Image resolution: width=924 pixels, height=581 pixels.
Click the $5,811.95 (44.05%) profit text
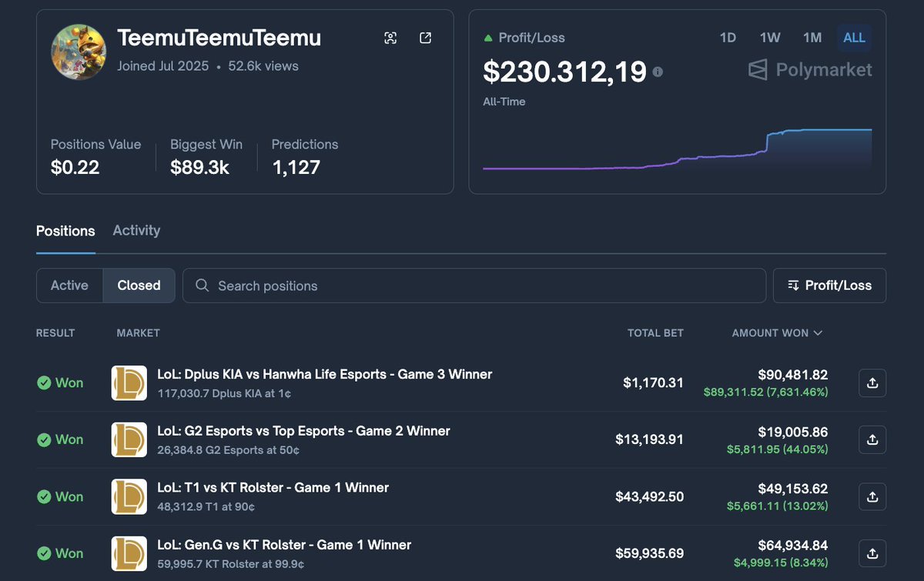point(778,449)
